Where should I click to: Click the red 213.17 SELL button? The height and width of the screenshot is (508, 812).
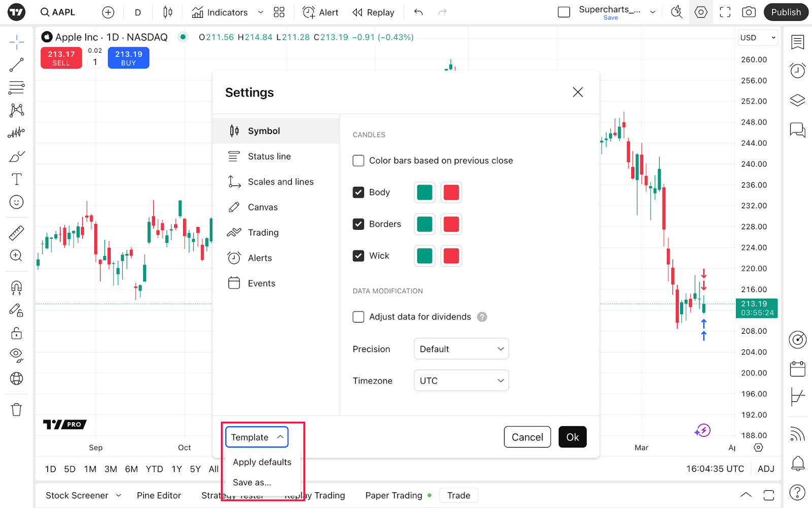click(x=61, y=58)
